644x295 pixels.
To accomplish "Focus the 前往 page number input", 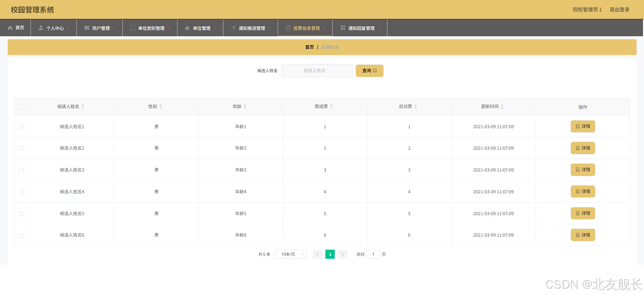I will pyautogui.click(x=373, y=254).
